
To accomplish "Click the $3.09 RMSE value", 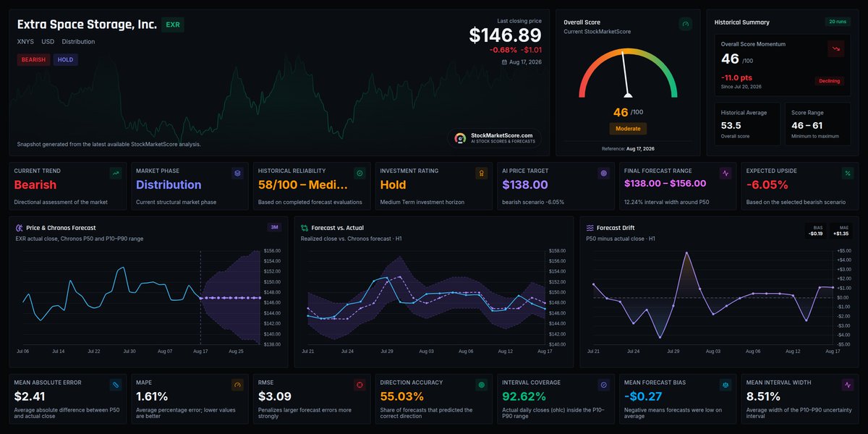I will coord(275,396).
